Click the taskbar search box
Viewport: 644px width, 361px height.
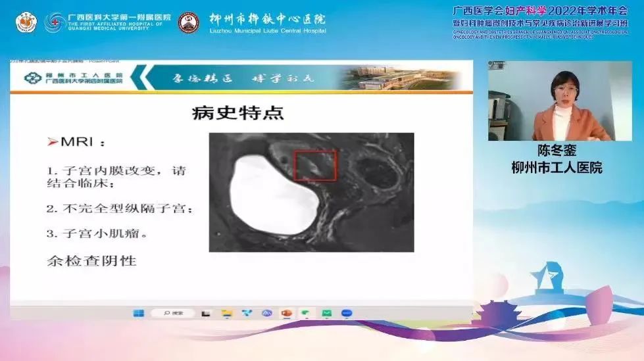[x=173, y=314]
